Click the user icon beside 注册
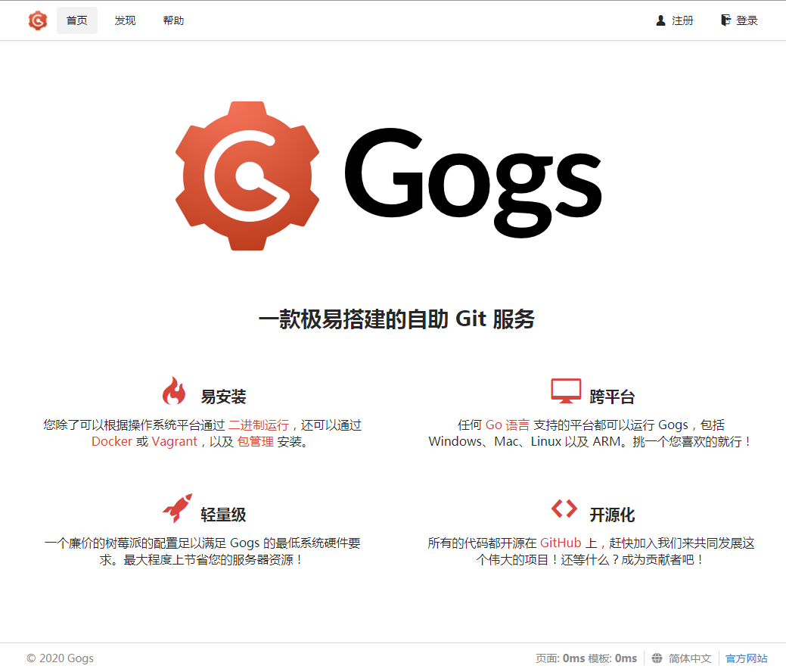 point(660,20)
